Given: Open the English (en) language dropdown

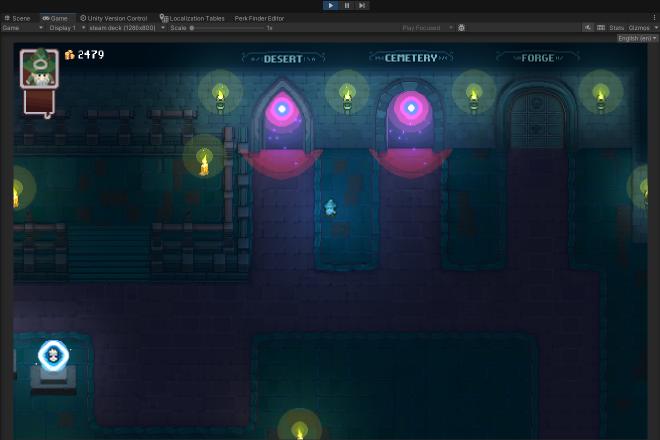Looking at the screenshot, I should [x=636, y=38].
